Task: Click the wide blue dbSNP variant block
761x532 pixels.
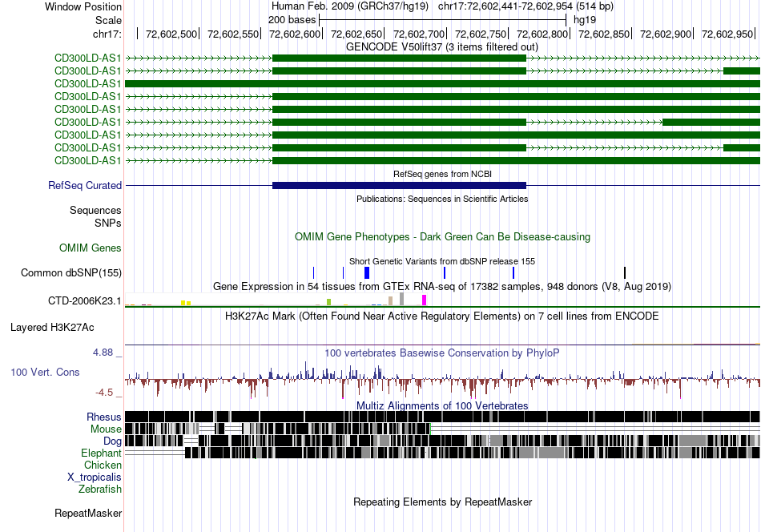Action: 367,272
